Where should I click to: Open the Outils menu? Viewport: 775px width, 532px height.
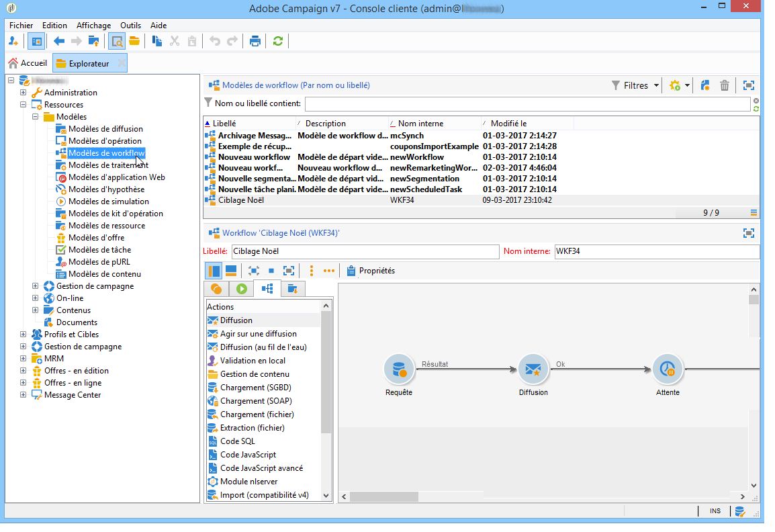[130, 26]
